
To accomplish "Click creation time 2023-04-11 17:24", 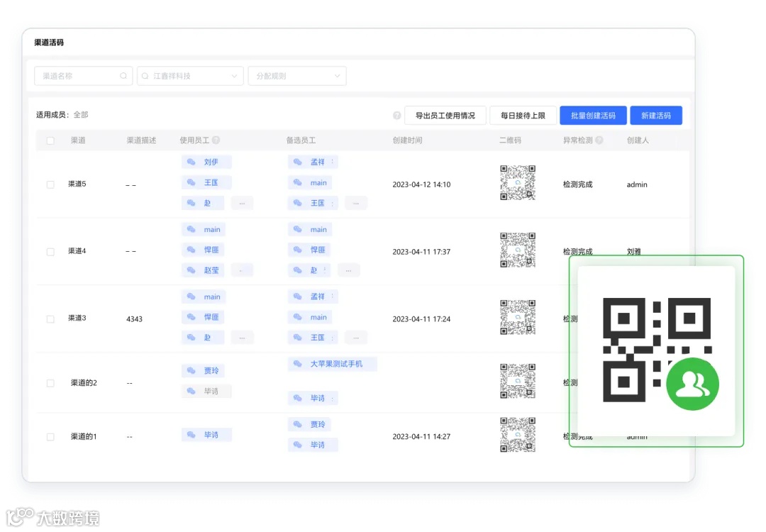I will tap(421, 319).
